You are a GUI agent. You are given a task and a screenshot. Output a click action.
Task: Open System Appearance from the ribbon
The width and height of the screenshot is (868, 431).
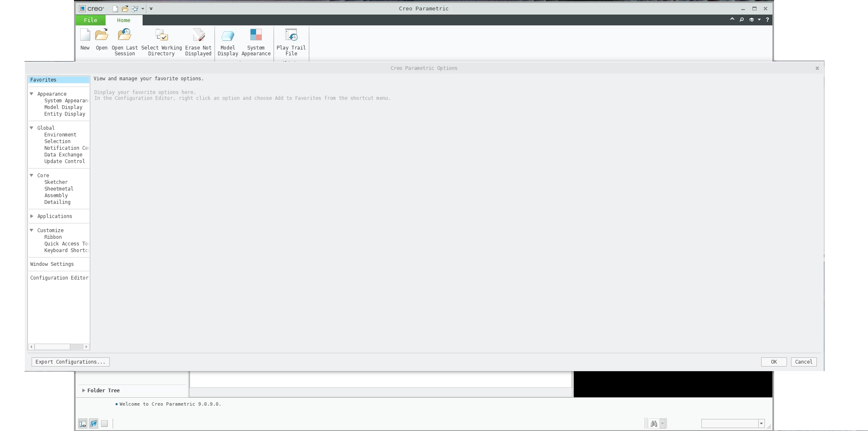point(256,42)
